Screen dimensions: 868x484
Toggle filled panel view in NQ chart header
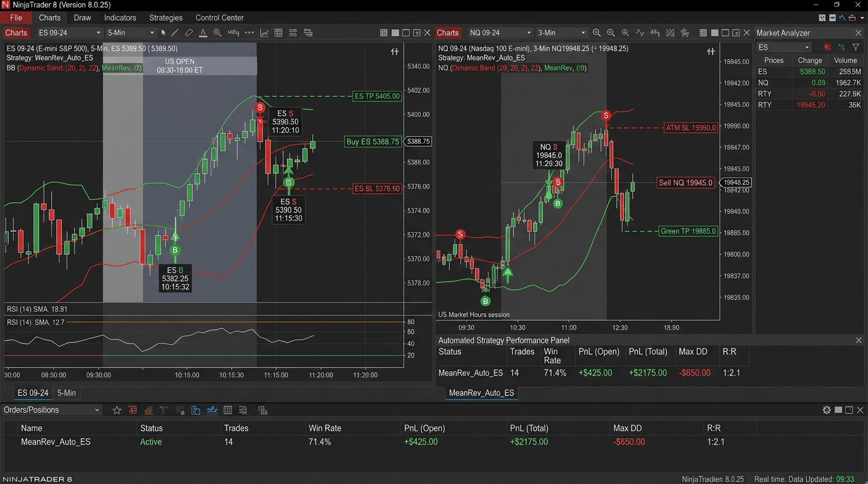pyautogui.click(x=715, y=33)
